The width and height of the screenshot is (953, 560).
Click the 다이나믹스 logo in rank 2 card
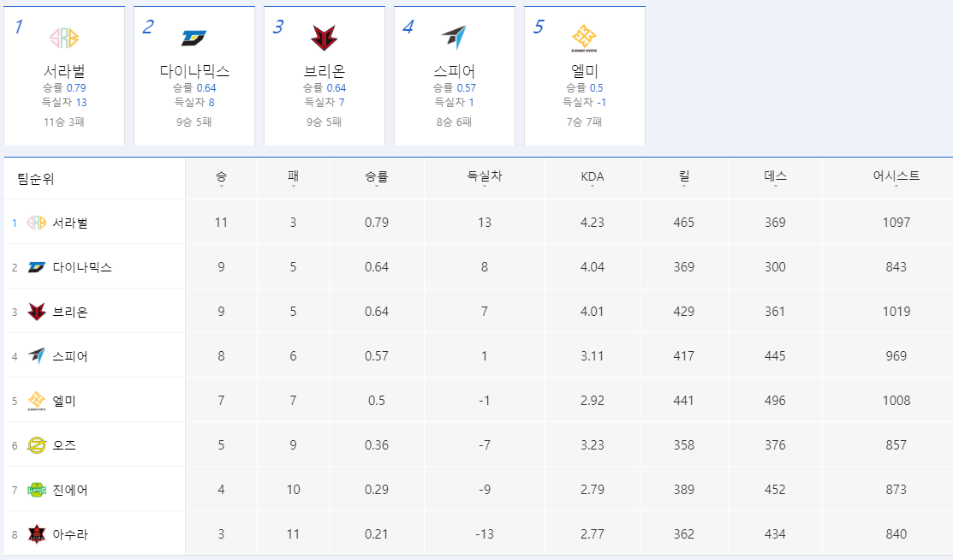pos(194,38)
